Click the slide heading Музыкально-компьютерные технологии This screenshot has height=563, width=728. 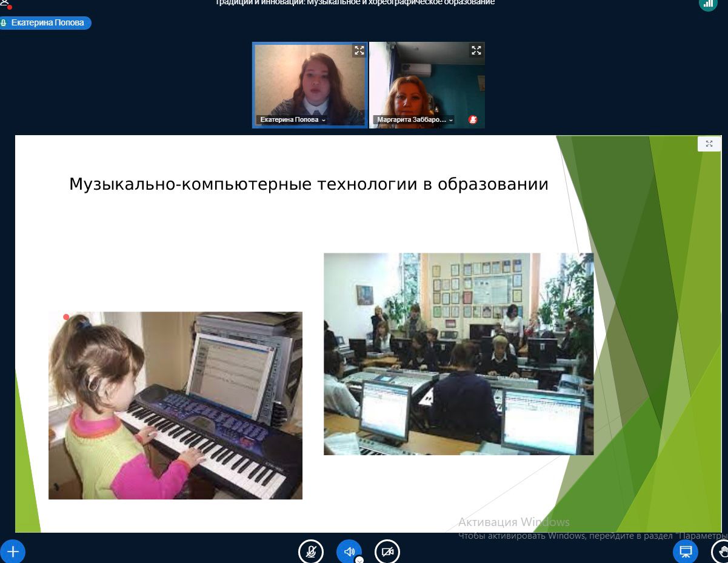point(309,184)
